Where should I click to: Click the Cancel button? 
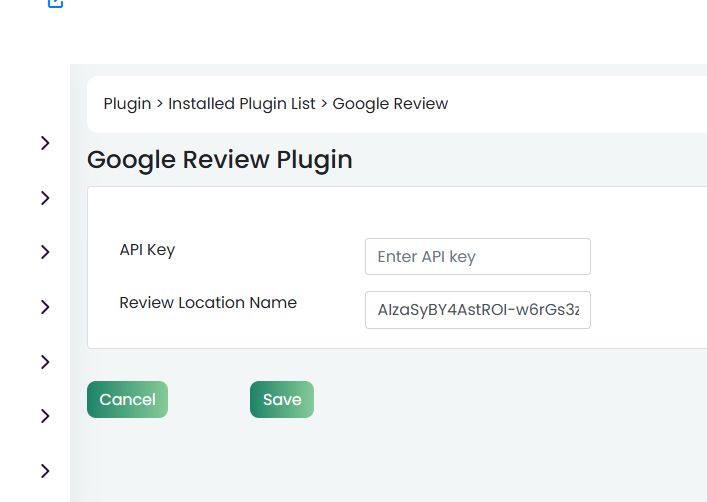tap(127, 400)
